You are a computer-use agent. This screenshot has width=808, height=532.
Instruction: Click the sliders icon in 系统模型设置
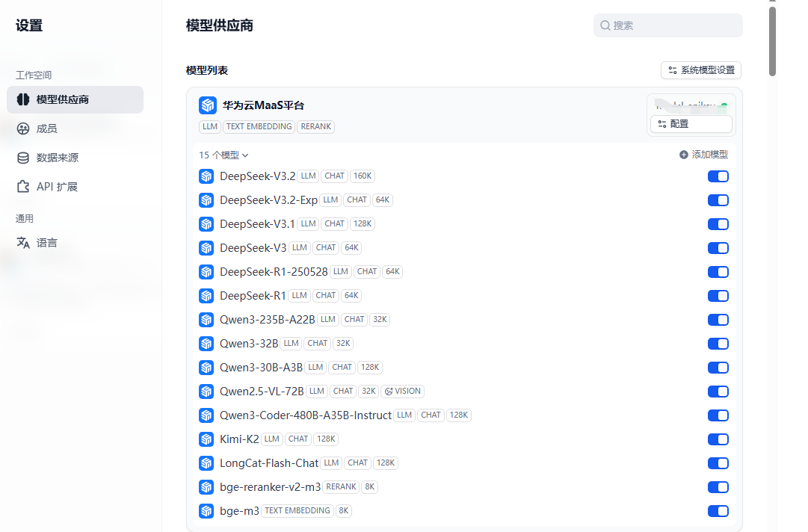pos(673,70)
